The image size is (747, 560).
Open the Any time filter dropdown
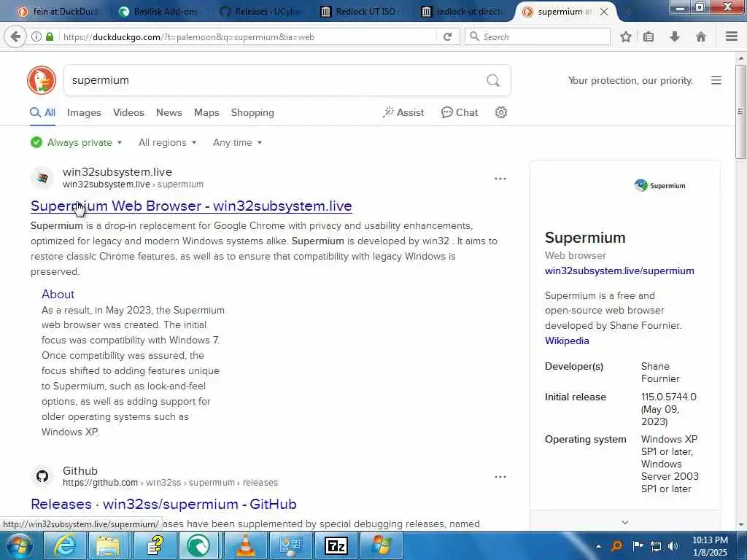[237, 142]
